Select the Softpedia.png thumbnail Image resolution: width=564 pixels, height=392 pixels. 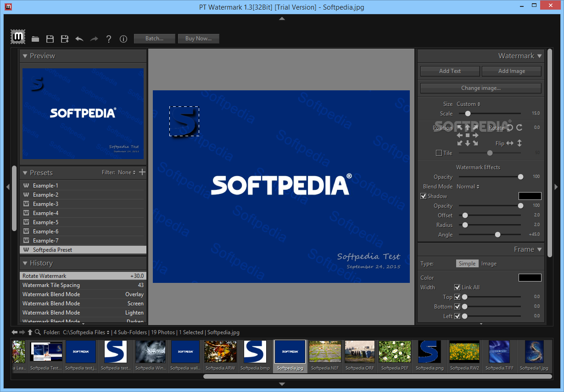tap(429, 355)
